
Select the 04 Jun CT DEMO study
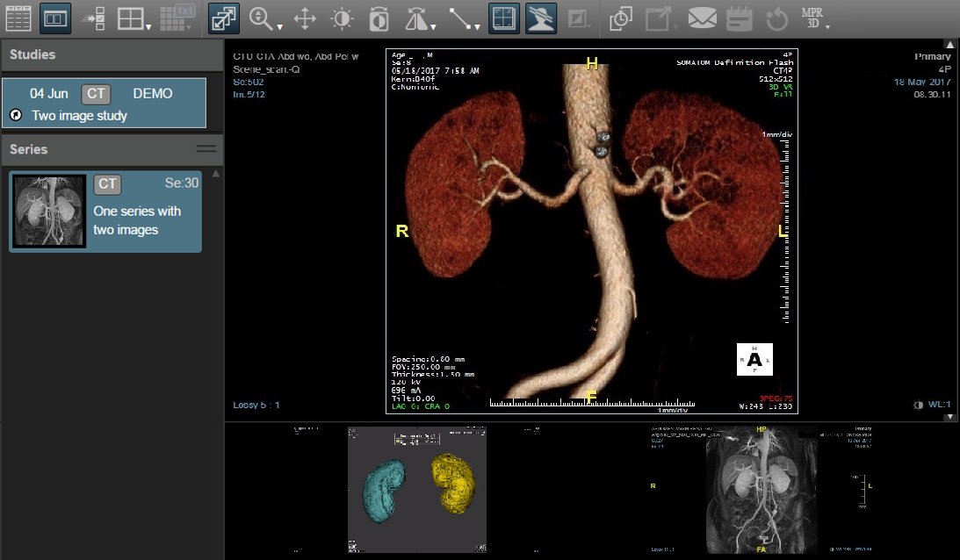click(x=105, y=103)
